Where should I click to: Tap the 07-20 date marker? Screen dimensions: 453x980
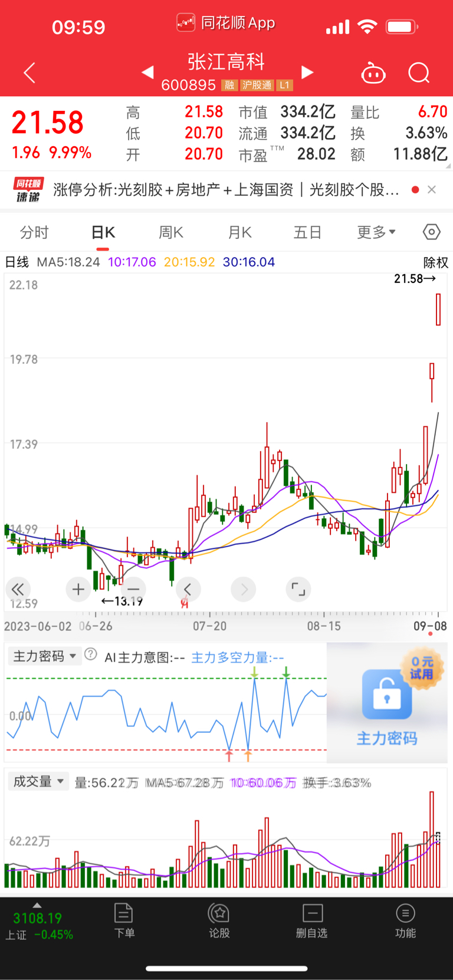click(x=209, y=626)
